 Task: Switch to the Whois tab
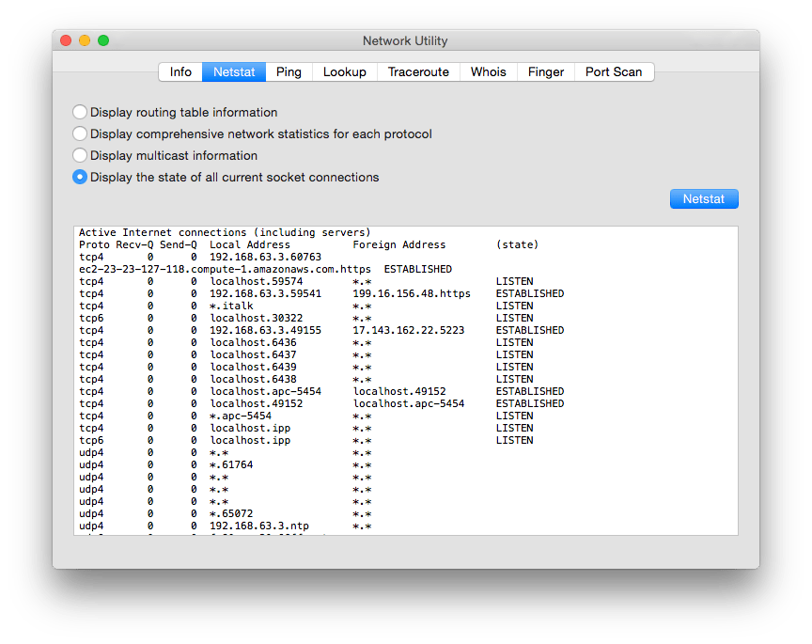tap(488, 71)
